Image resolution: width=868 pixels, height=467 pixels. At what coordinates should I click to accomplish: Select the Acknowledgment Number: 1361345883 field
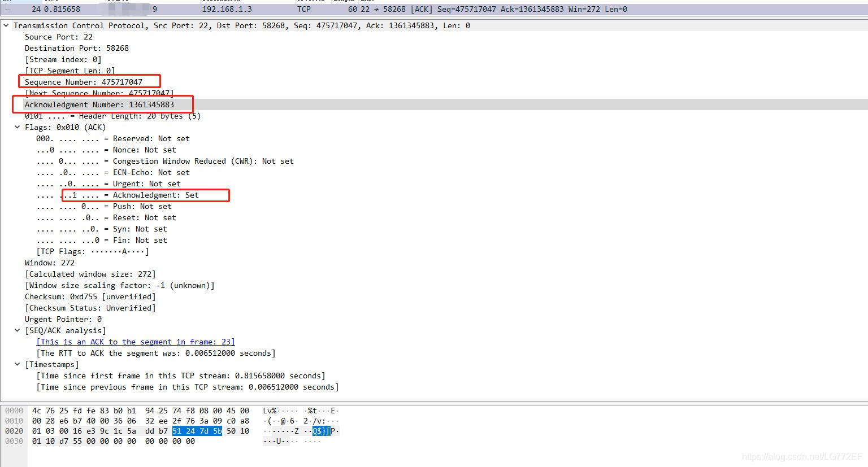pyautogui.click(x=99, y=104)
